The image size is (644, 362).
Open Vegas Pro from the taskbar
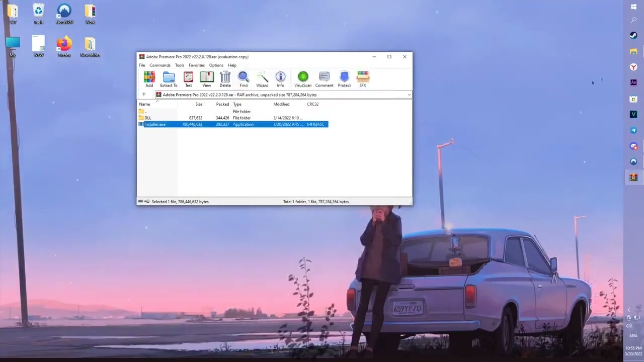633,114
